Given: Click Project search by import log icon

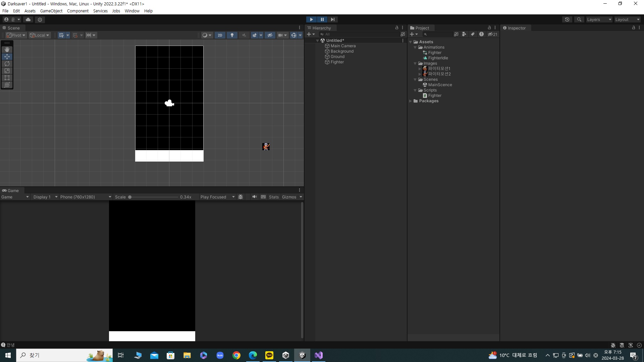Looking at the screenshot, I should pyautogui.click(x=481, y=34).
